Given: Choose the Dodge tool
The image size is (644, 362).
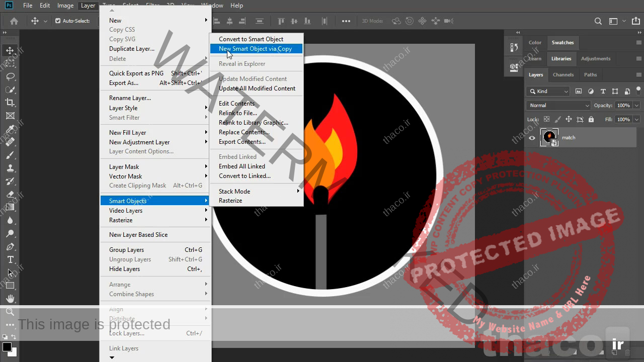Looking at the screenshot, I should click(10, 233).
